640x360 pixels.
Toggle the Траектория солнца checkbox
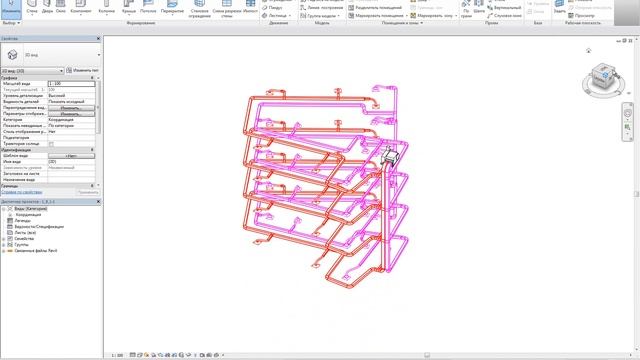coord(51,144)
